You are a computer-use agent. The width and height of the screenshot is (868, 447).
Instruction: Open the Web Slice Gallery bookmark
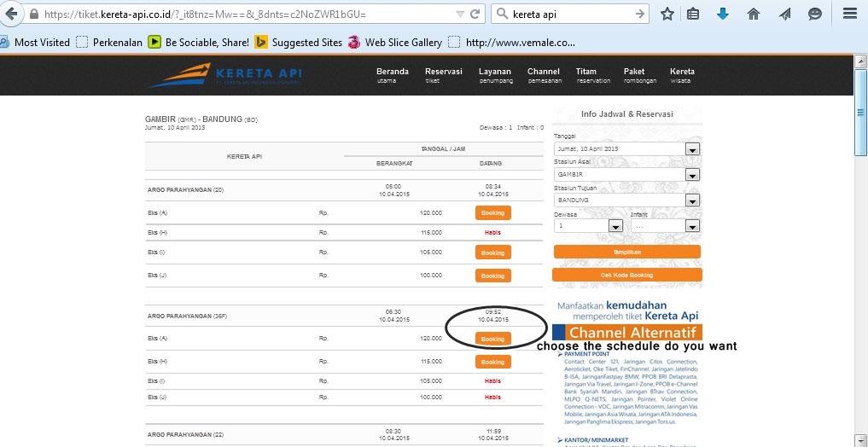pos(395,42)
